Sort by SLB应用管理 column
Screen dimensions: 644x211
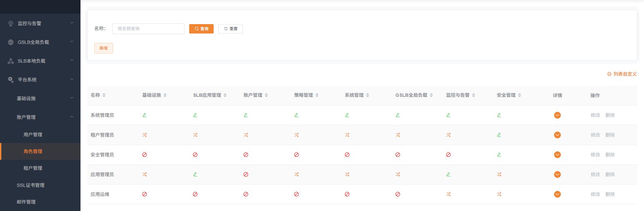click(225, 95)
